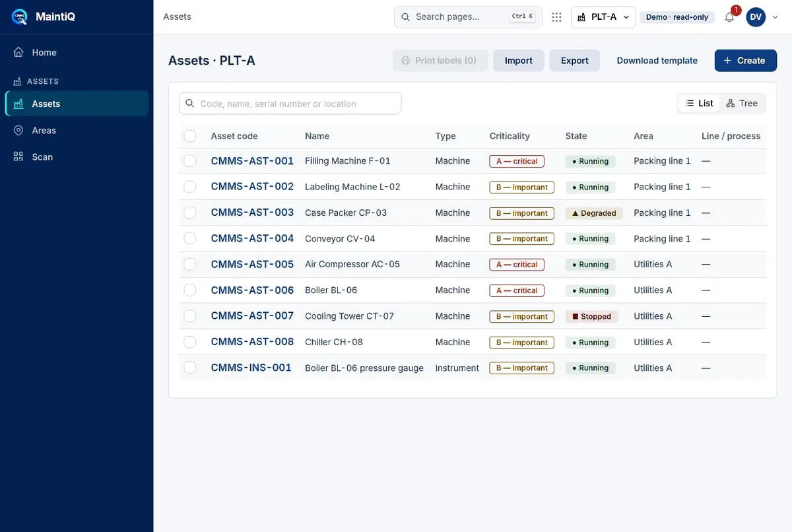
Task: Open Areas in the sidebar
Action: coord(77,131)
